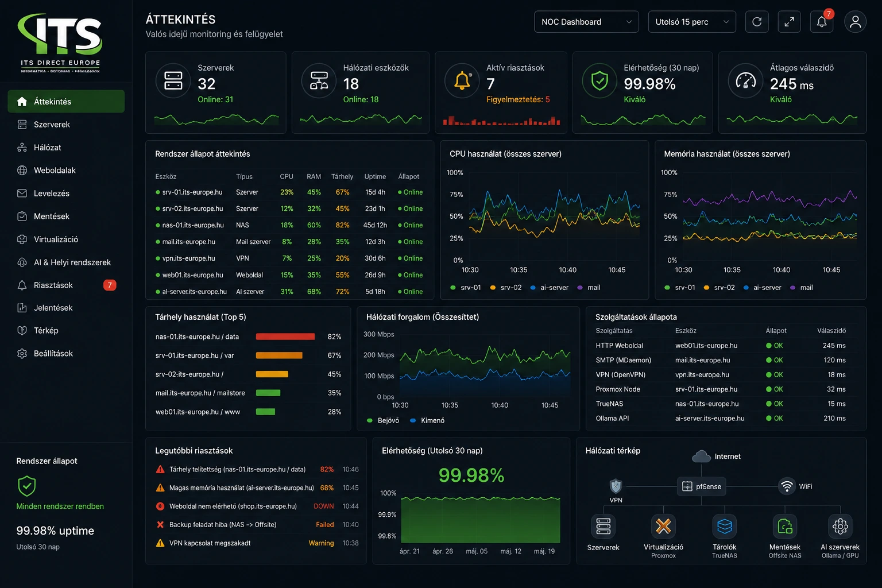Viewport: 882px width, 588px height.
Task: Click the refresh icon in header
Action: coord(757,22)
